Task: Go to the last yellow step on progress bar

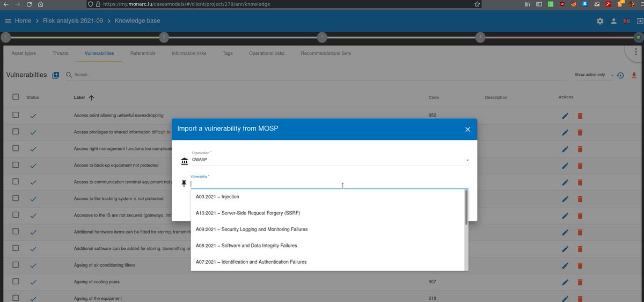Action: click(x=638, y=37)
